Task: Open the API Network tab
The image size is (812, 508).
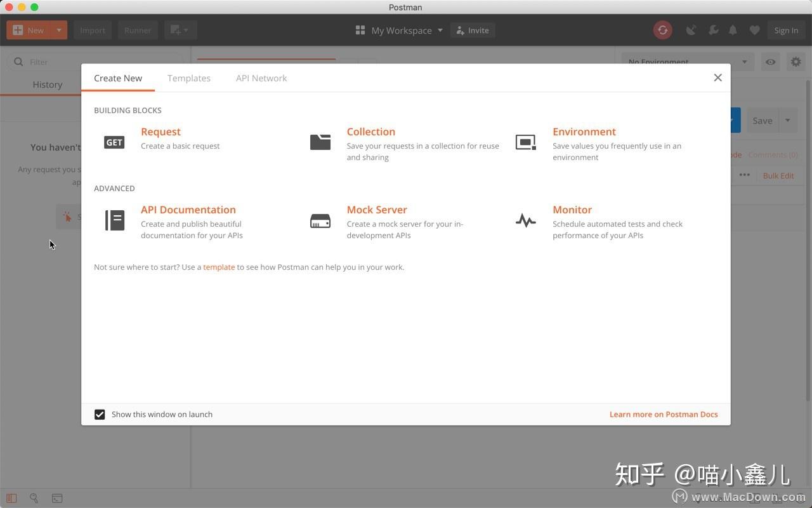Action: 261,77
